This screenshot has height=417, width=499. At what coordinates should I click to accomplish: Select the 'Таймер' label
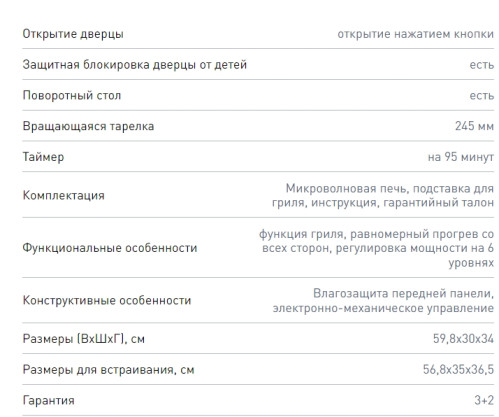pyautogui.click(x=43, y=157)
